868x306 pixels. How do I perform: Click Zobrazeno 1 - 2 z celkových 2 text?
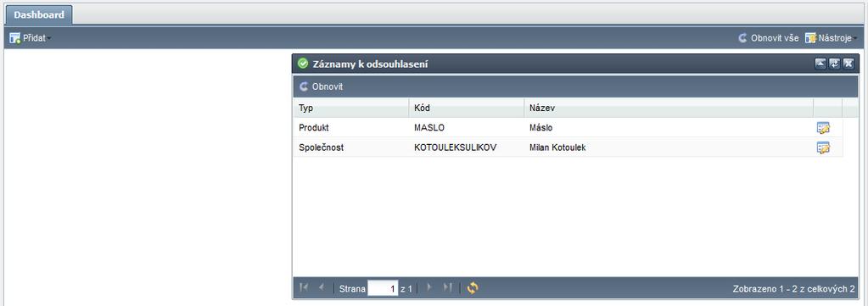coord(793,288)
